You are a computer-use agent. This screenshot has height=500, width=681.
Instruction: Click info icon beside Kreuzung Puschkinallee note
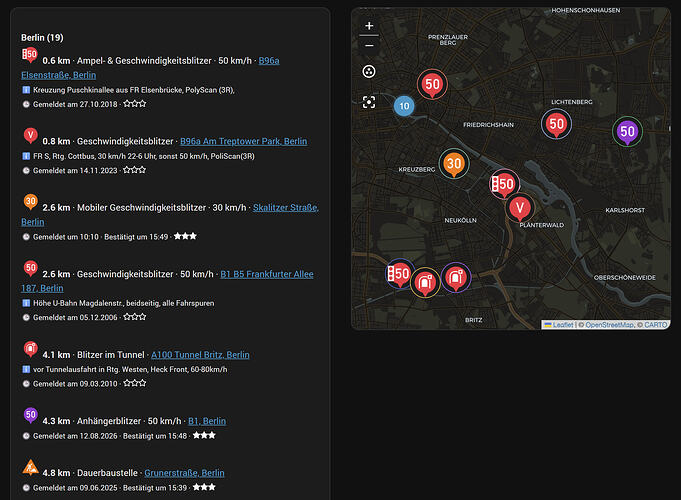pyautogui.click(x=26, y=90)
